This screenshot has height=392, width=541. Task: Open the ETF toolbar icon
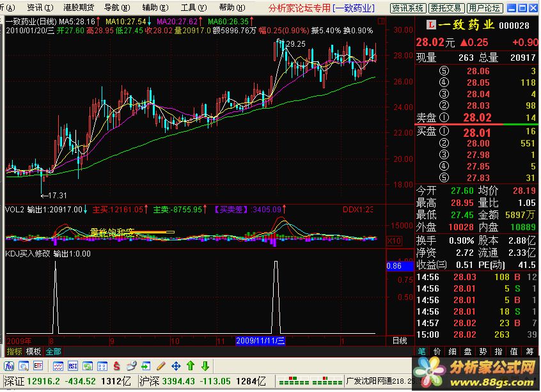coord(38,366)
